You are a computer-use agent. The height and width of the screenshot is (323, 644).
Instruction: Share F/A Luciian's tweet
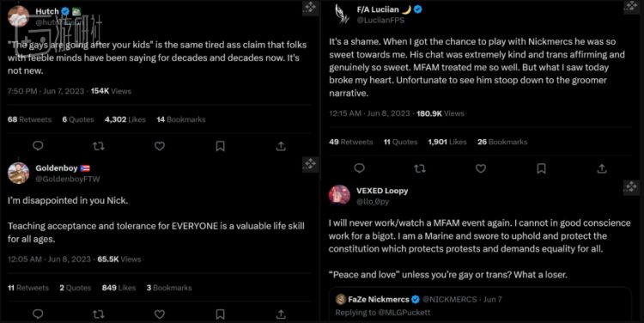[x=602, y=168]
